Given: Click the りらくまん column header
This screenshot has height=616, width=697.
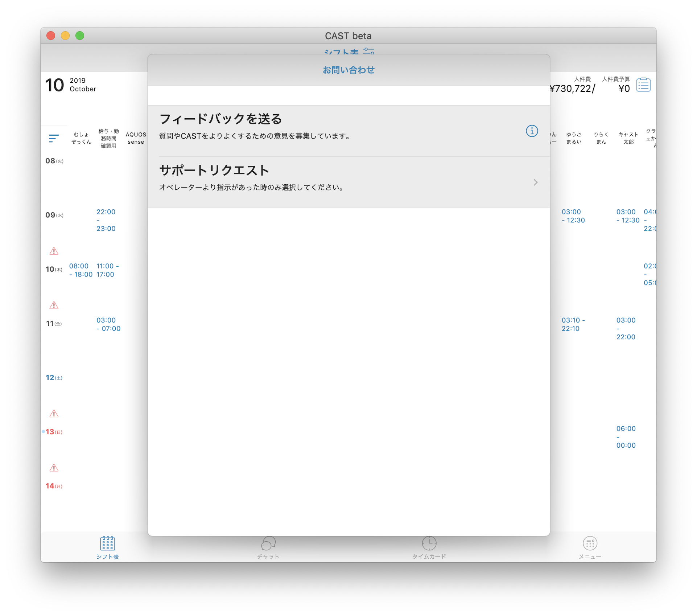Looking at the screenshot, I should point(601,138).
